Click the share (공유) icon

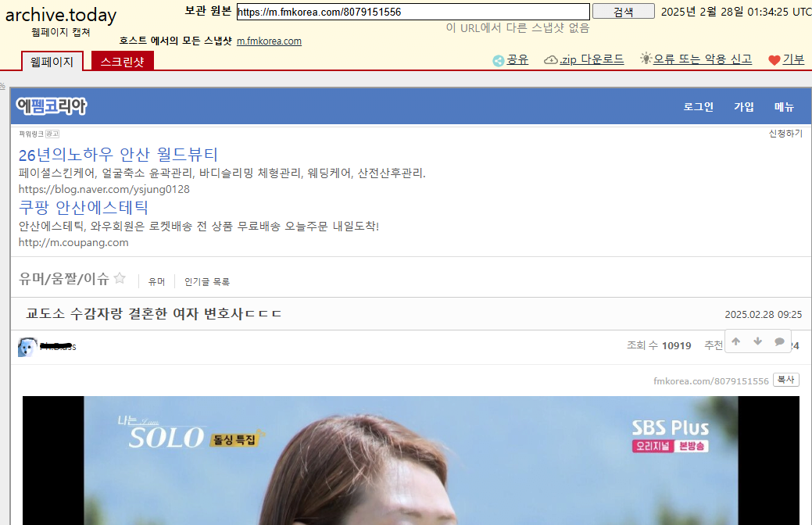point(498,60)
